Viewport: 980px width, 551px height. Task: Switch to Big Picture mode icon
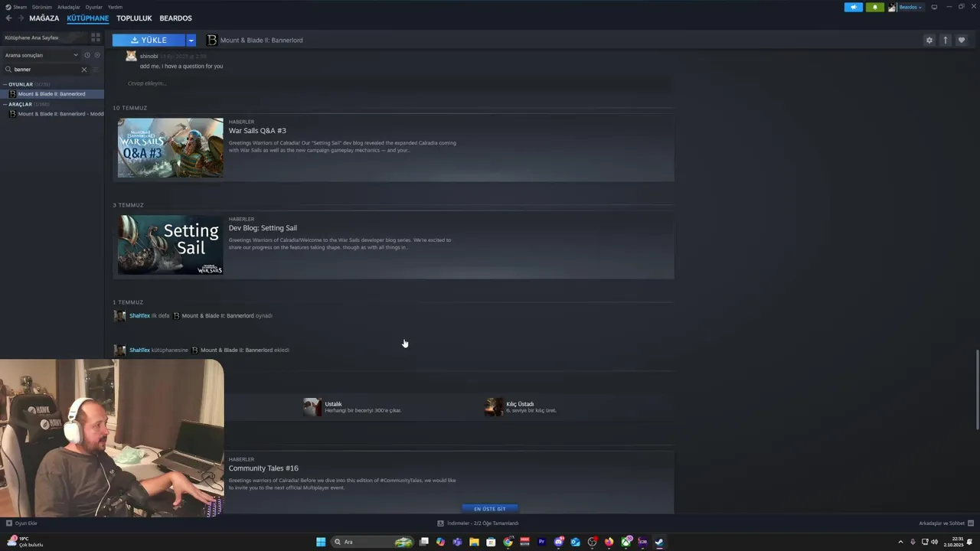[x=934, y=7]
